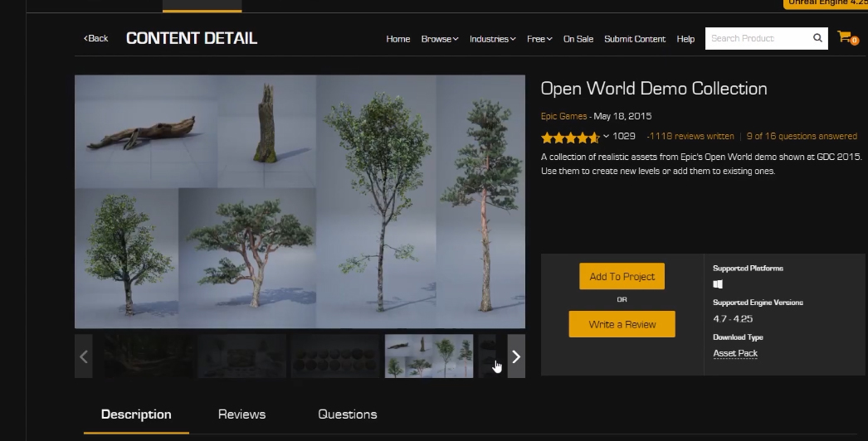The image size is (868, 441).
Task: Click the previous thumbnails arrow
Action: (x=84, y=356)
